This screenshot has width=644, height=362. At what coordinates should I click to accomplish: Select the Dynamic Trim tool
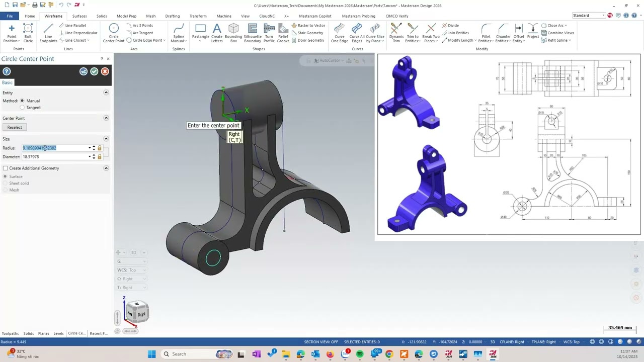[396, 33]
